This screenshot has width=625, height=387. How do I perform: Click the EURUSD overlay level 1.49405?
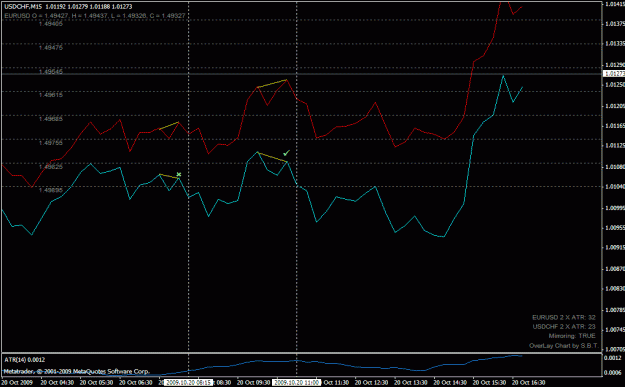click(x=51, y=24)
